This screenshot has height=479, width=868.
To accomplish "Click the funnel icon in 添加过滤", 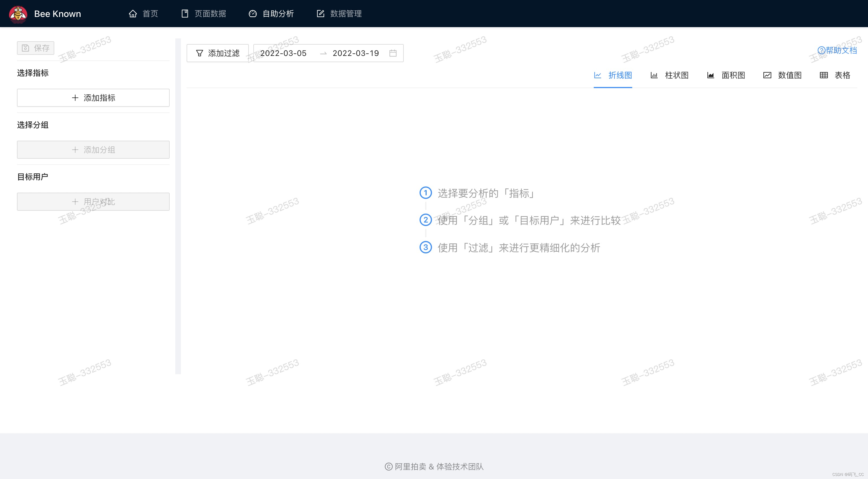I will tap(200, 53).
